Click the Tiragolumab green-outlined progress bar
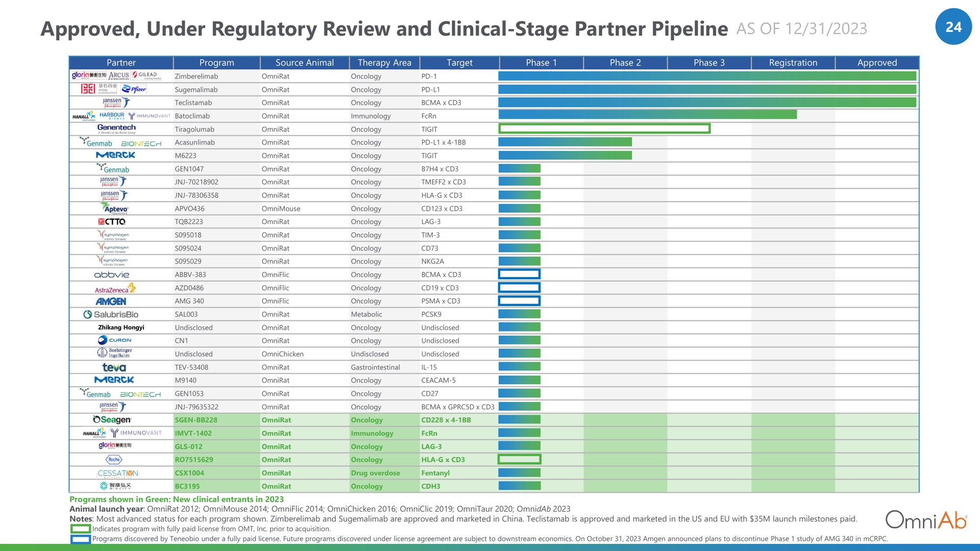980x551 pixels. pos(604,129)
